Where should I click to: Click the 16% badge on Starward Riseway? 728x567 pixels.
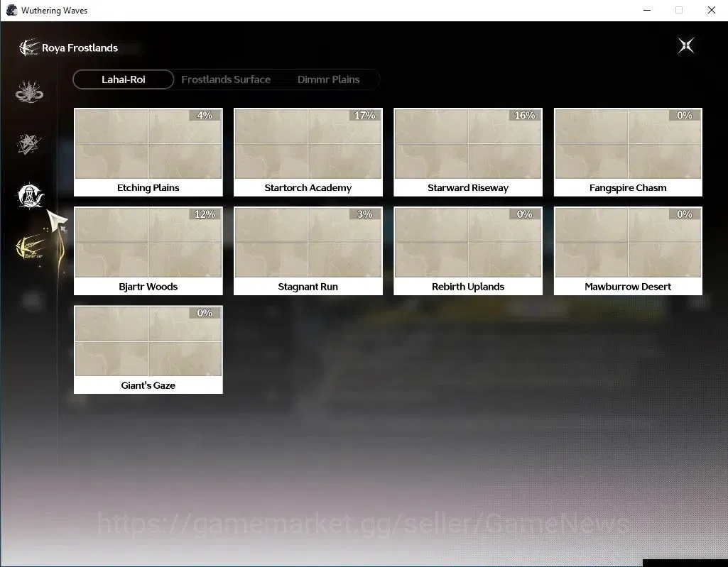click(x=525, y=115)
